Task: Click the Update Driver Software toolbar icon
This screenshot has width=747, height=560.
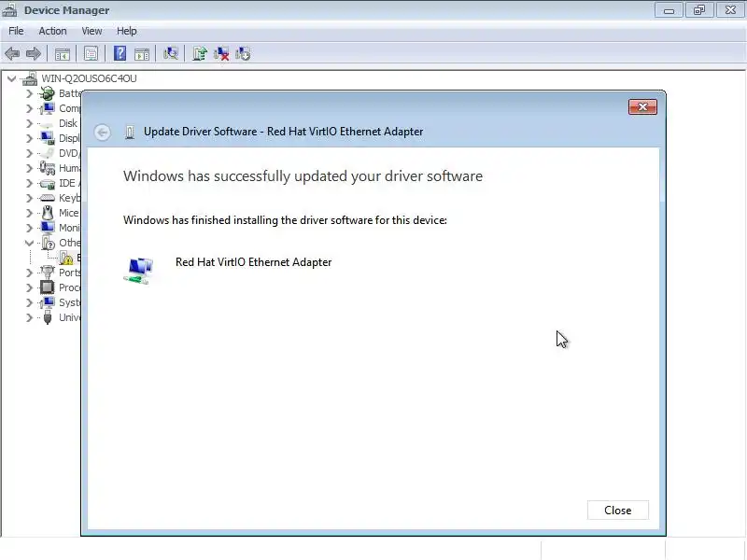Action: tap(200, 54)
